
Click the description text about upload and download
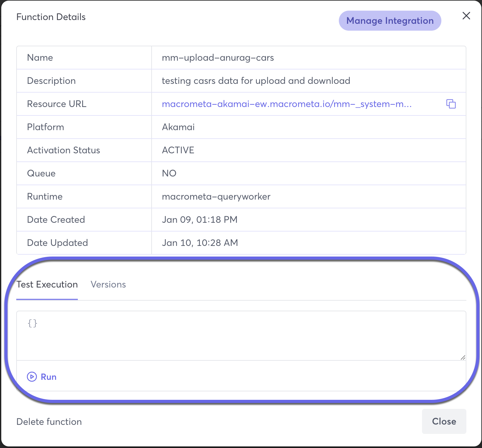tap(256, 81)
